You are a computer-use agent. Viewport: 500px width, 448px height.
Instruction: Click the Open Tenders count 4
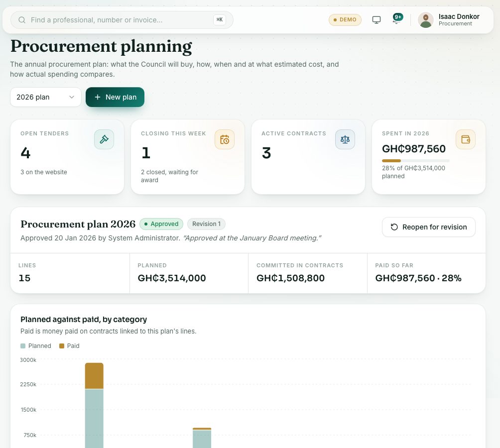coord(25,153)
